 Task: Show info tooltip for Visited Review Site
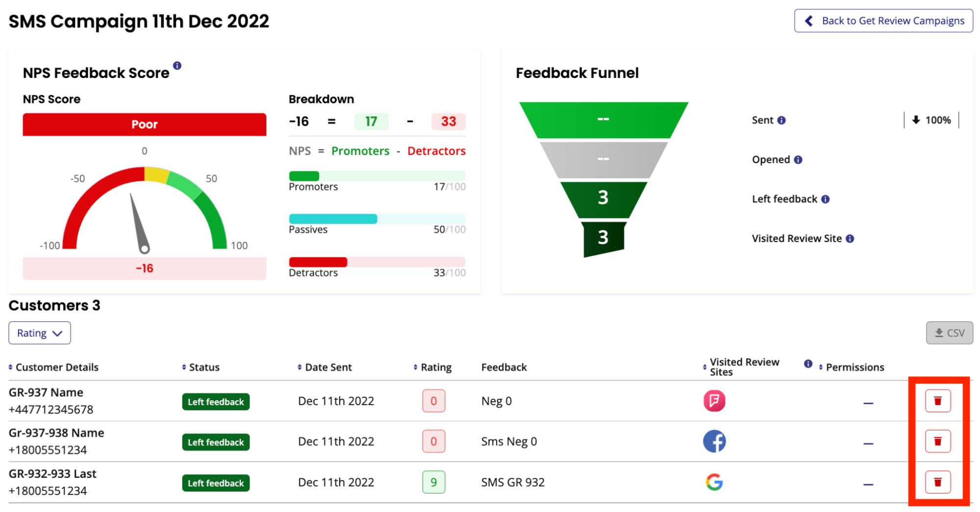850,239
